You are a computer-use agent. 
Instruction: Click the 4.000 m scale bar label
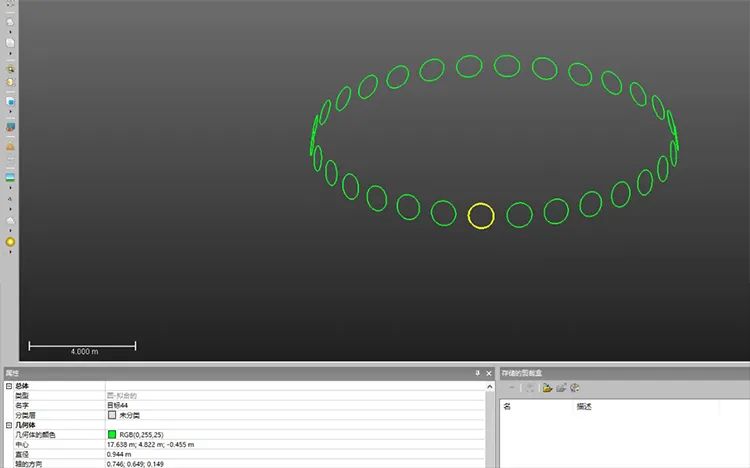[85, 351]
